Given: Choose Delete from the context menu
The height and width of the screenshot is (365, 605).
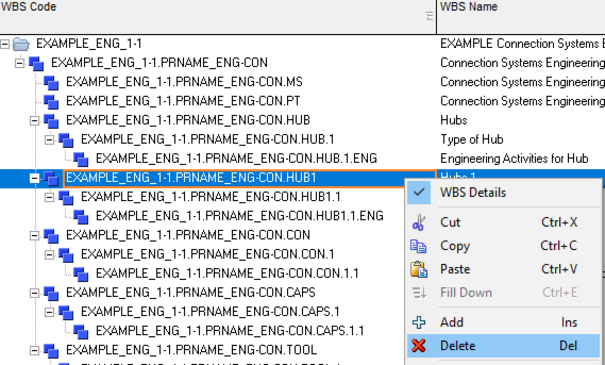Looking at the screenshot, I should point(504,346).
